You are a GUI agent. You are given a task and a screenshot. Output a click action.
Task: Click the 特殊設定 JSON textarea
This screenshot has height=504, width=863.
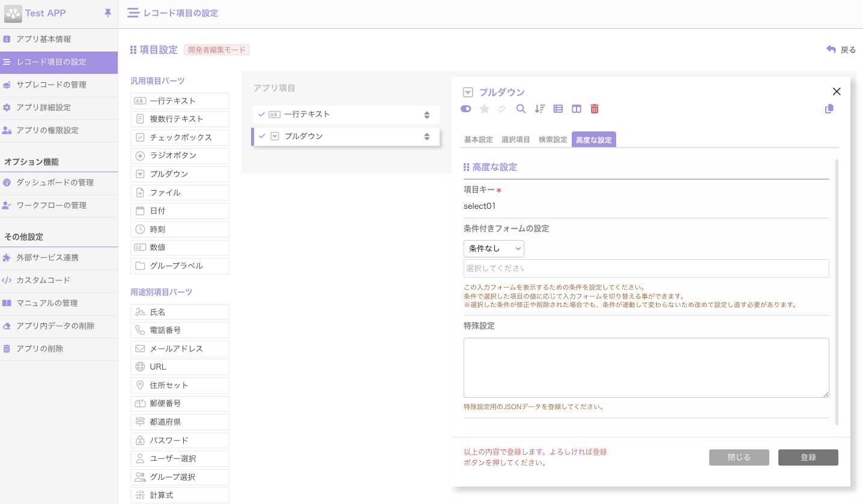point(646,367)
